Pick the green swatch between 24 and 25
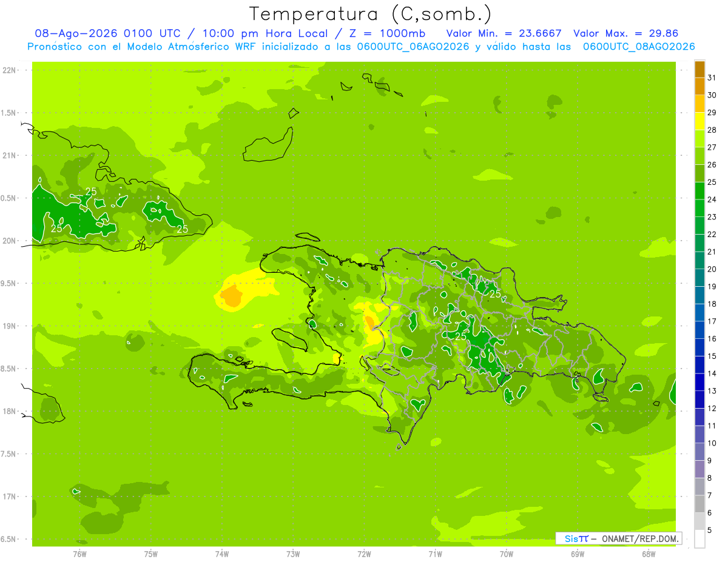This screenshot has width=728, height=562. click(x=699, y=190)
